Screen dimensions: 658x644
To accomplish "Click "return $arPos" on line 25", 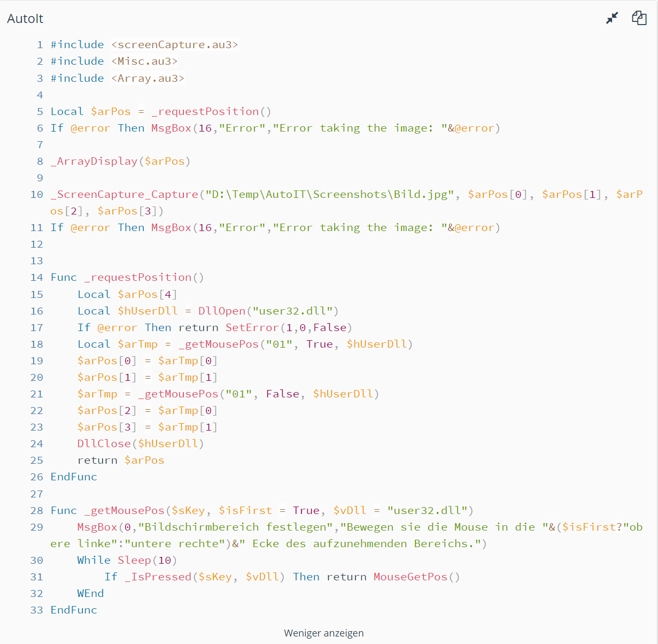I will pos(121,460).
